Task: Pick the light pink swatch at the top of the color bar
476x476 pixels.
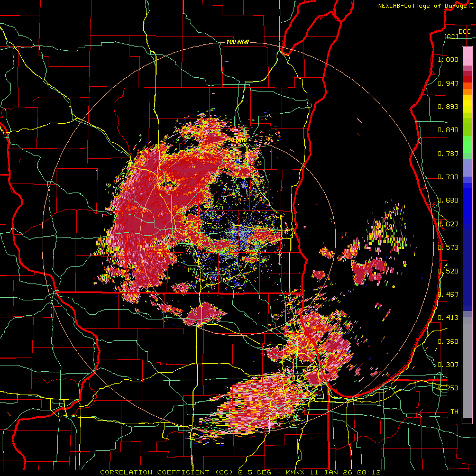Action: click(467, 56)
